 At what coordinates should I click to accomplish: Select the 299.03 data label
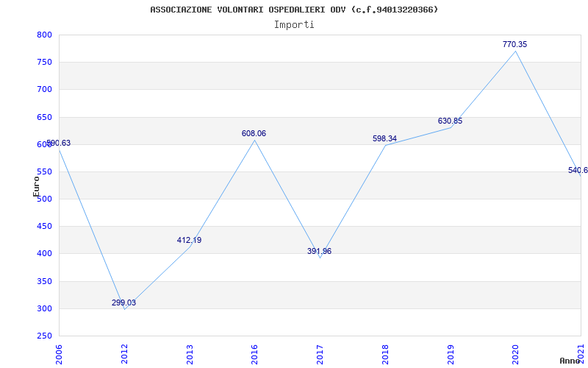[123, 302]
